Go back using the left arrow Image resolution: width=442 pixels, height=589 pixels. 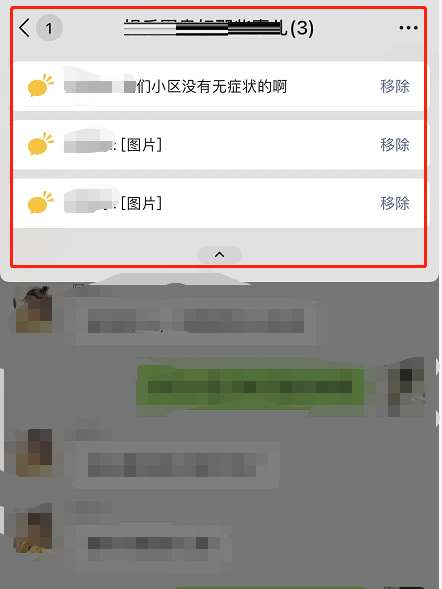(24, 28)
